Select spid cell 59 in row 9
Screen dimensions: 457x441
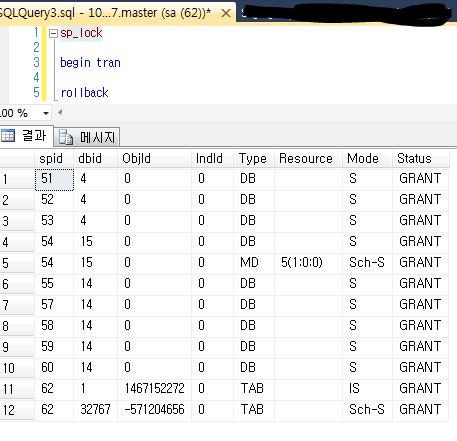54,347
